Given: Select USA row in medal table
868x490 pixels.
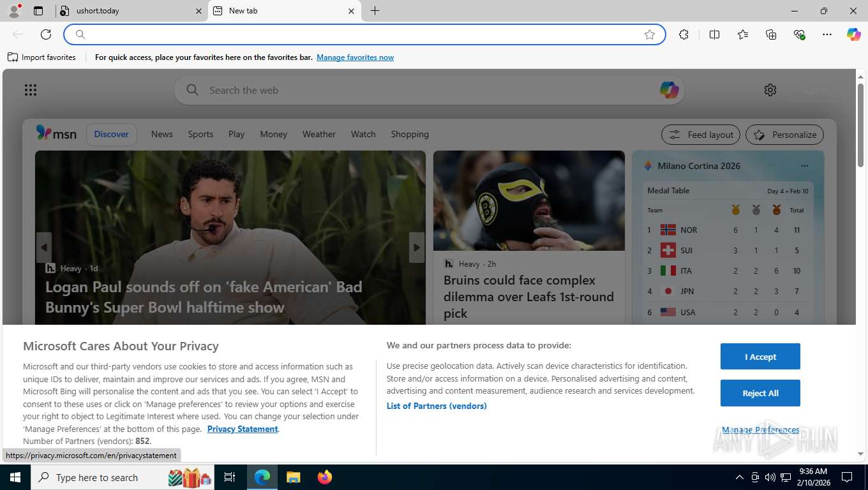Looking at the screenshot, I should [x=728, y=312].
